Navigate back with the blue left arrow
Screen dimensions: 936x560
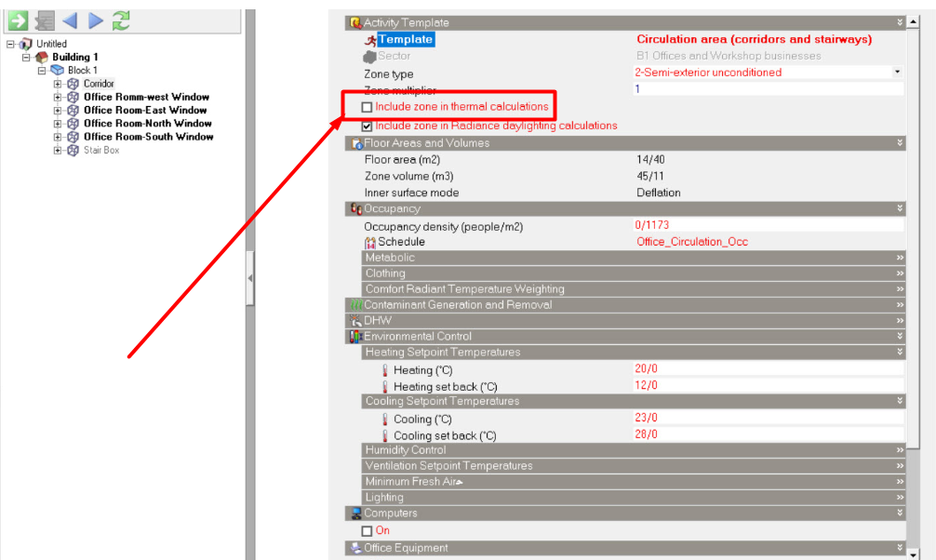pos(70,20)
